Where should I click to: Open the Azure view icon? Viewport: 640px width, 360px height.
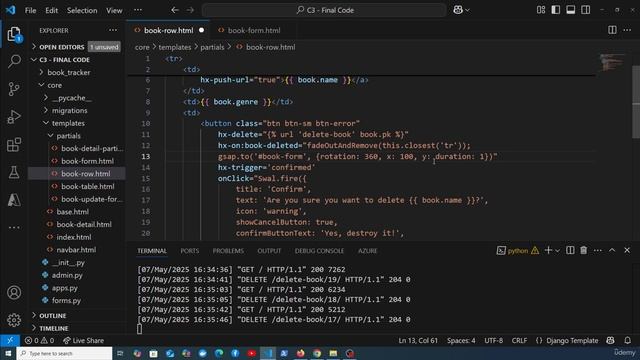[14, 200]
